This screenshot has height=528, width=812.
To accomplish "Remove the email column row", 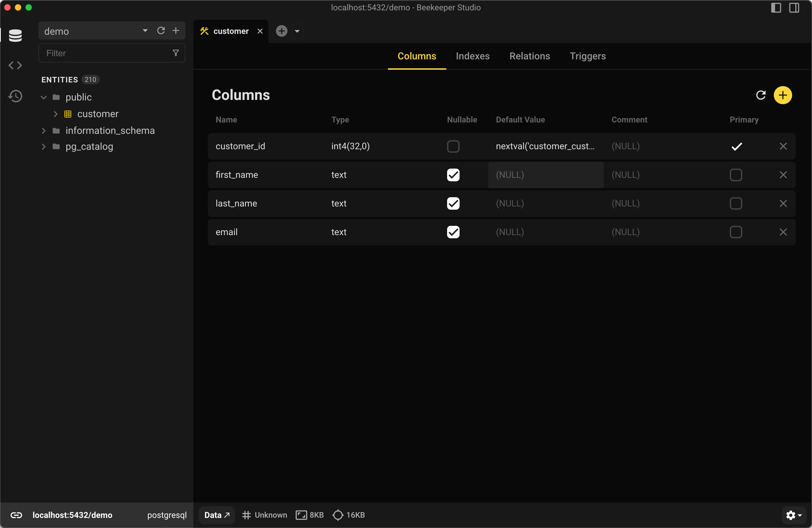I will click(x=783, y=232).
